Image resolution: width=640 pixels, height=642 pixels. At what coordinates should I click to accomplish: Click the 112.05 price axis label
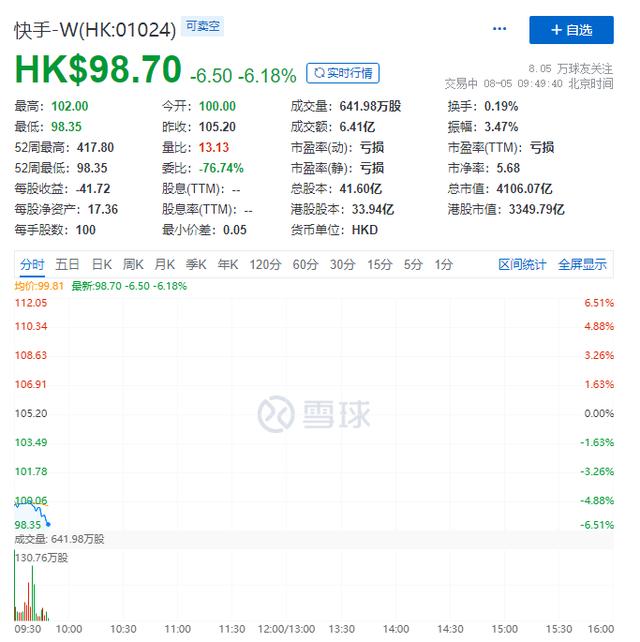point(31,303)
